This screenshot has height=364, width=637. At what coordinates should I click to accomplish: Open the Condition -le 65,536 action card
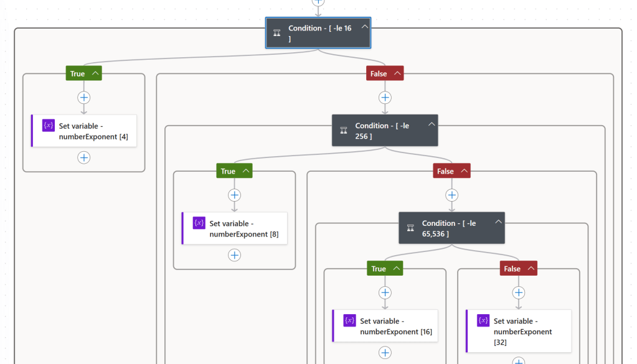point(451,228)
